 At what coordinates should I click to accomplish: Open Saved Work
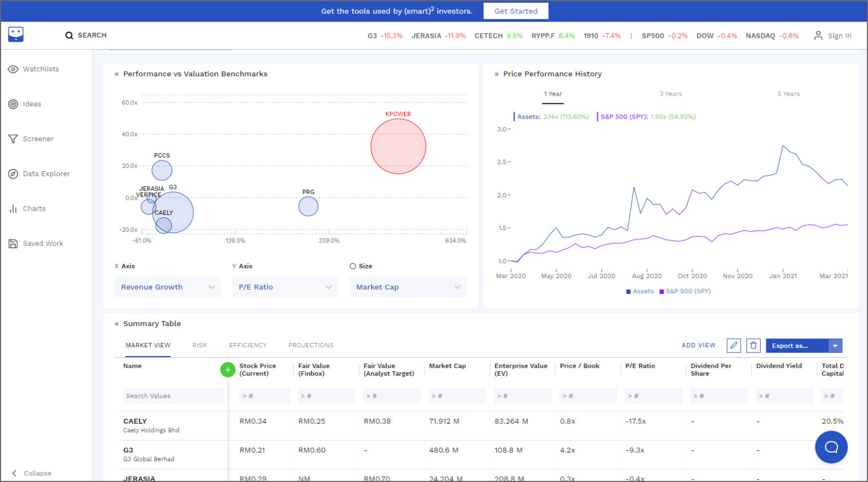(43, 243)
